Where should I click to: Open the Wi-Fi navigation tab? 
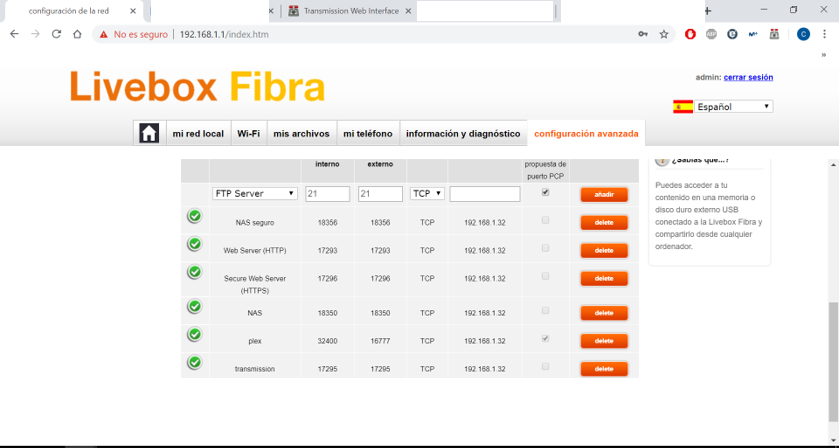248,133
